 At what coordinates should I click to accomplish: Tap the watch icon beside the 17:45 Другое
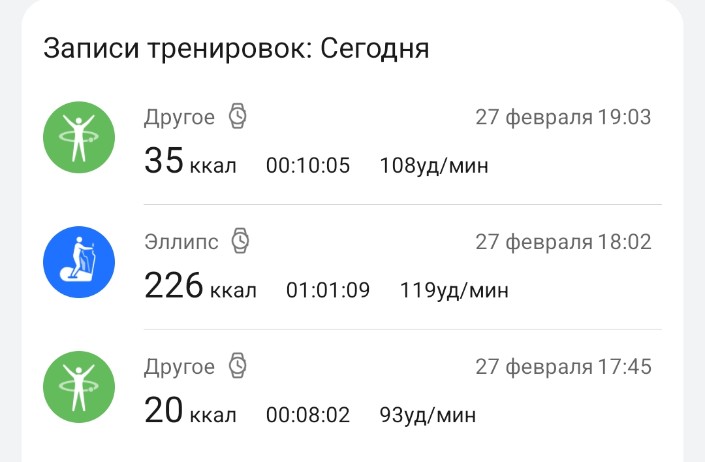pos(238,366)
